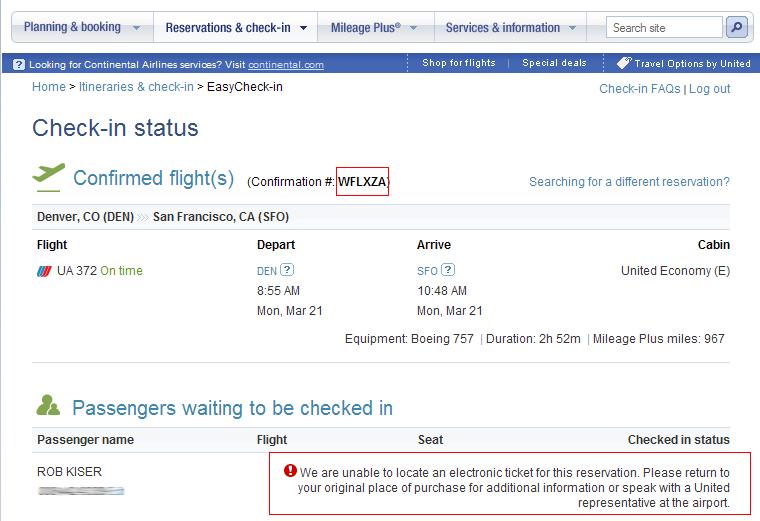The height and width of the screenshot is (521, 760).
Task: Open Special deals in blue bar
Action: tap(554, 63)
